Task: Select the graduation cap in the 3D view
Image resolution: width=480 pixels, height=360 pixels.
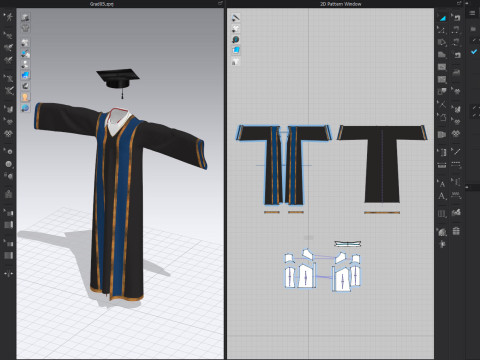Action: (x=118, y=80)
